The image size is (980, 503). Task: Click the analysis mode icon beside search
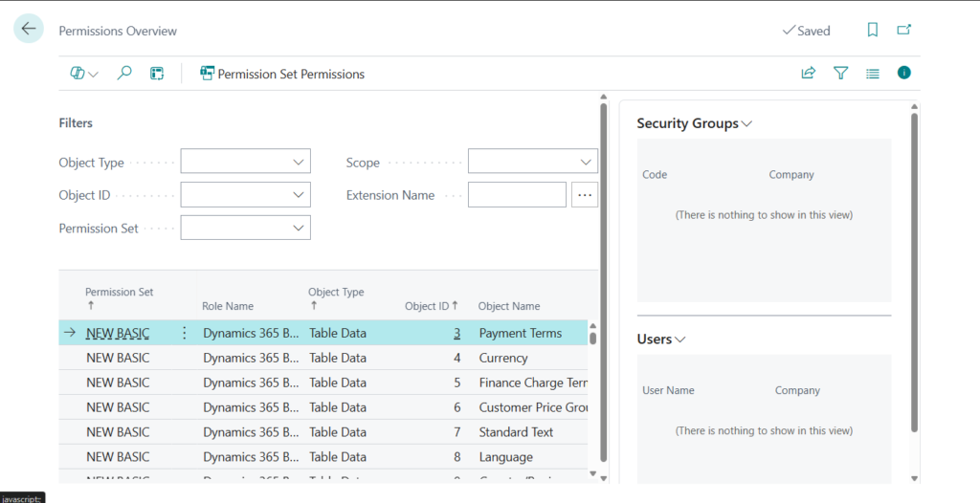(x=157, y=73)
